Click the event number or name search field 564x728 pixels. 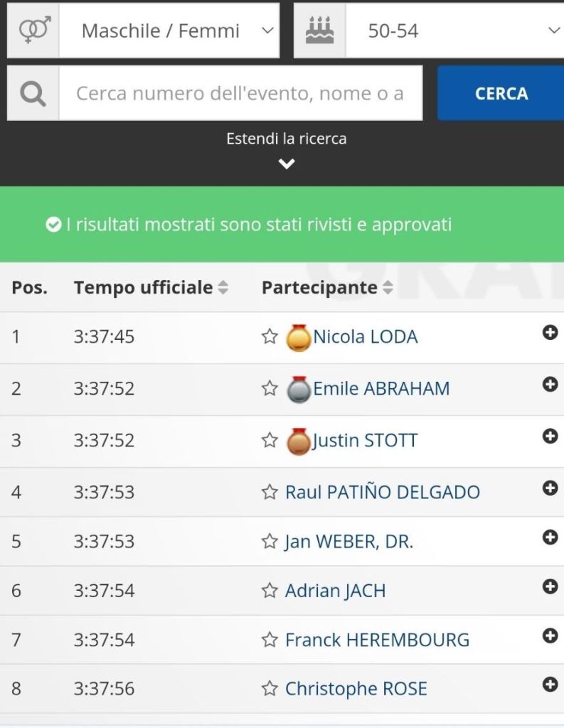tap(240, 93)
